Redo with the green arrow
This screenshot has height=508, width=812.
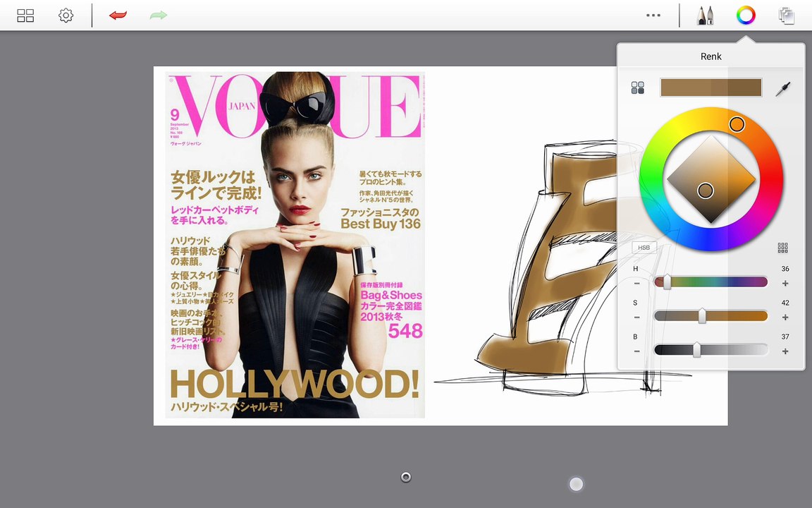pyautogui.click(x=159, y=16)
